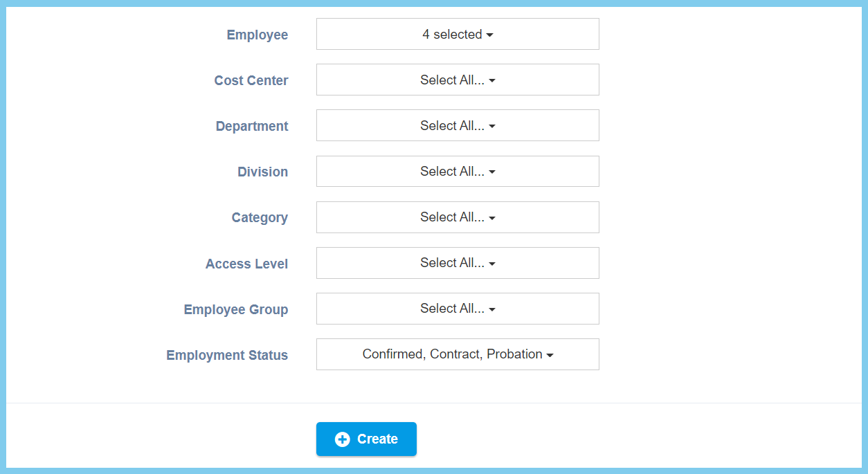Open the Department Select All dropdown
868x474 pixels.
pos(457,125)
